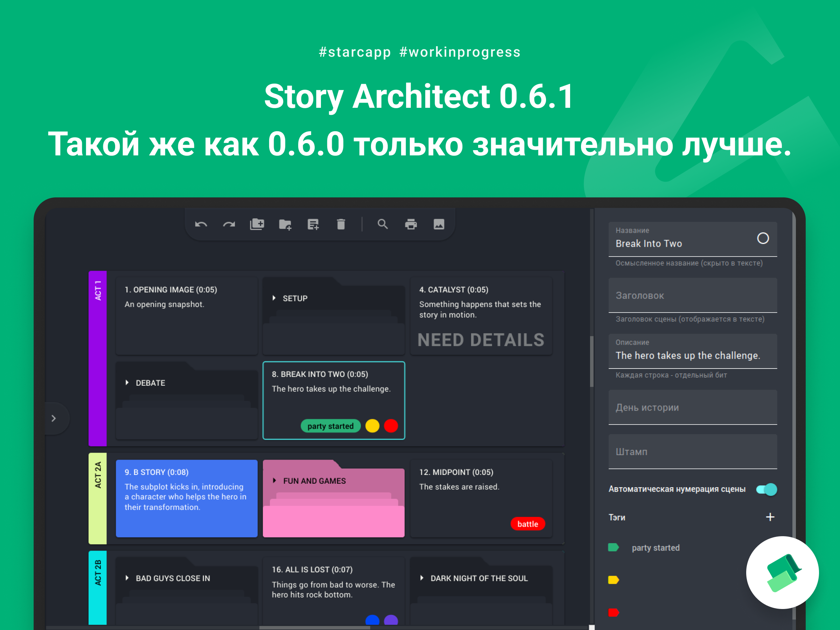Select the All Is Lost card
Image resolution: width=840 pixels, height=630 pixels.
point(334,591)
